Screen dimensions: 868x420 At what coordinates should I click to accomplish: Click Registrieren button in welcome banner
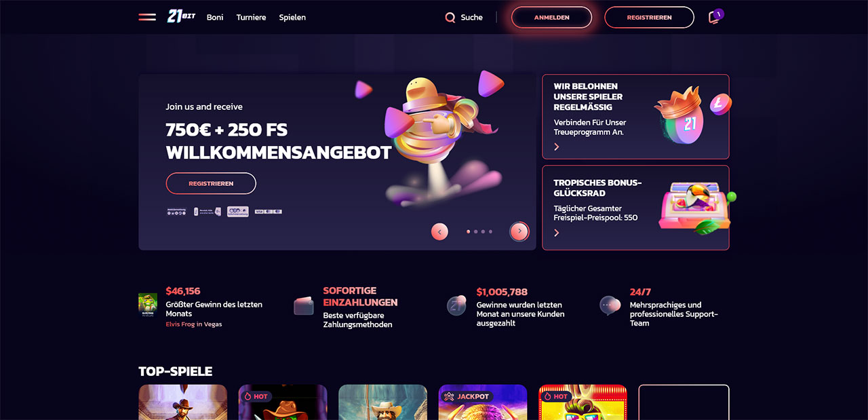[x=211, y=183]
